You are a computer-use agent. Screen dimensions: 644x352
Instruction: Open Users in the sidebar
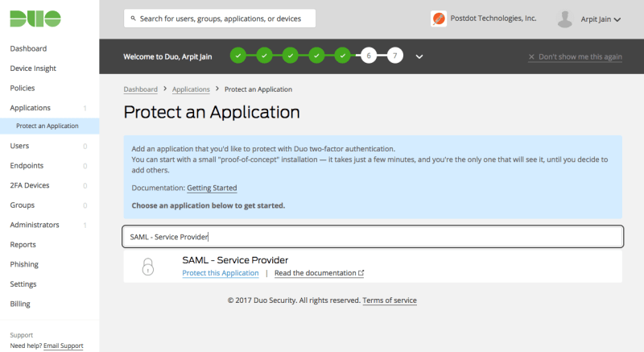(19, 146)
